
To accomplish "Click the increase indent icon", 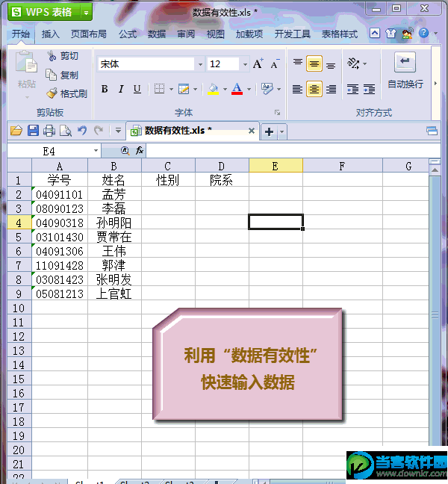I will click(x=369, y=89).
